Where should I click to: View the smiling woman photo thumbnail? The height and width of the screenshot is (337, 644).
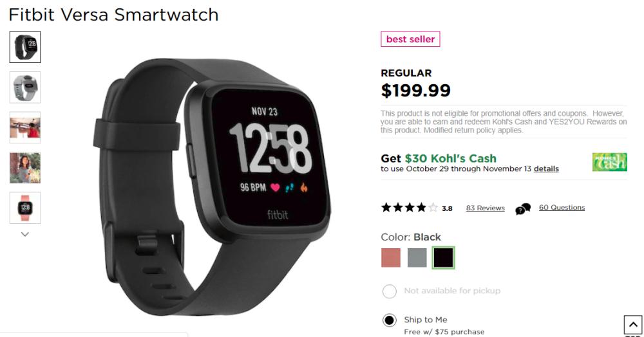pos(25,168)
